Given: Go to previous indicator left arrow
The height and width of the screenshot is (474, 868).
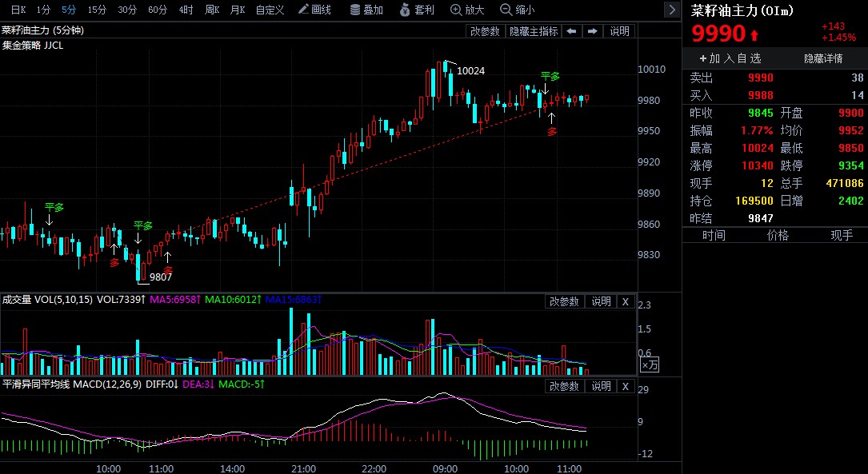Looking at the screenshot, I should pos(572,31).
